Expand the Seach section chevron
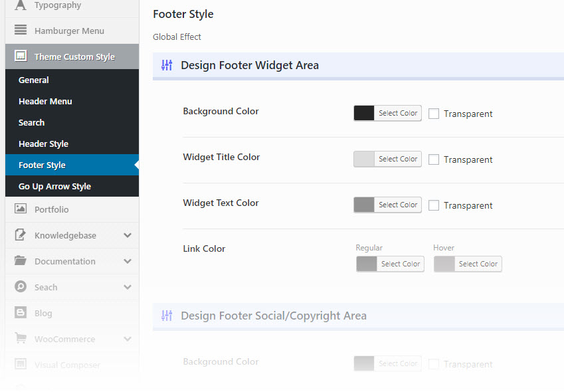Screen dimensions: 564x392 tap(128, 287)
